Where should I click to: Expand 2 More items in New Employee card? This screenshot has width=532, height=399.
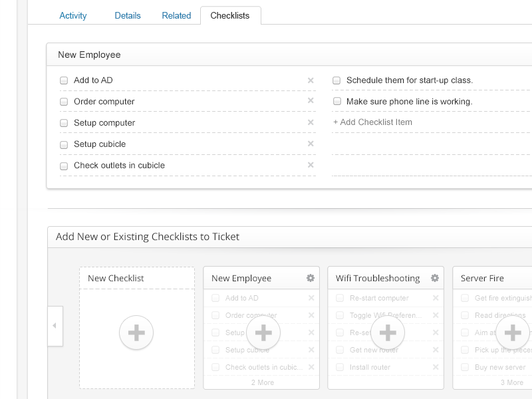click(x=262, y=382)
